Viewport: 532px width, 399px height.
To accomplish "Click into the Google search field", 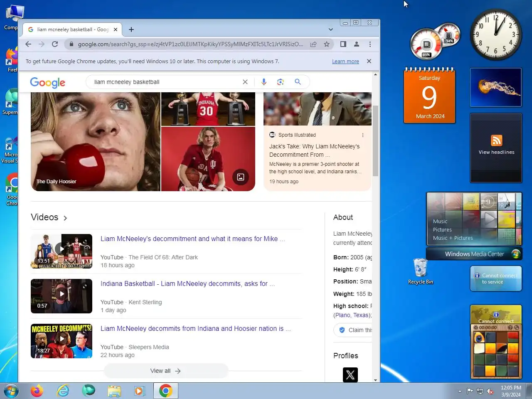I will coord(166,82).
